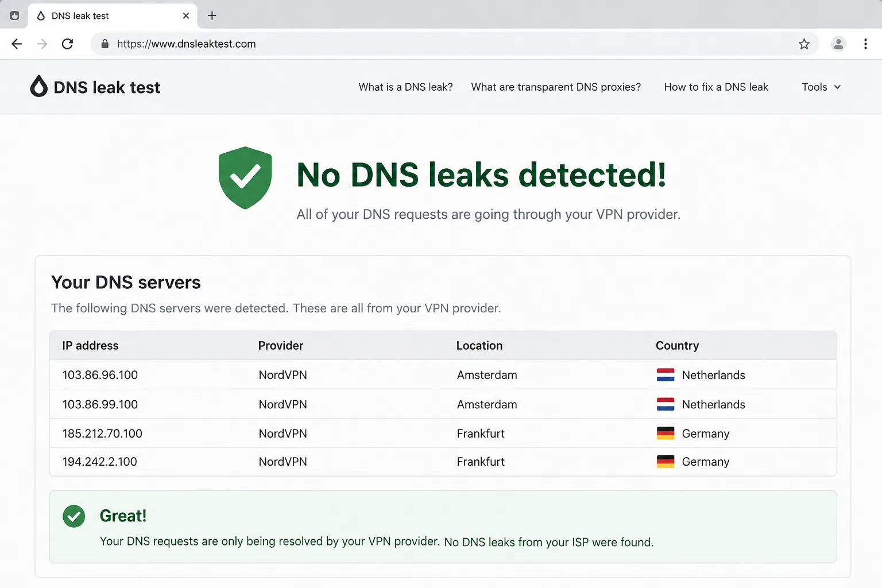Open 'What are transparent DNS proxies?' page
This screenshot has width=882, height=588.
556,87
